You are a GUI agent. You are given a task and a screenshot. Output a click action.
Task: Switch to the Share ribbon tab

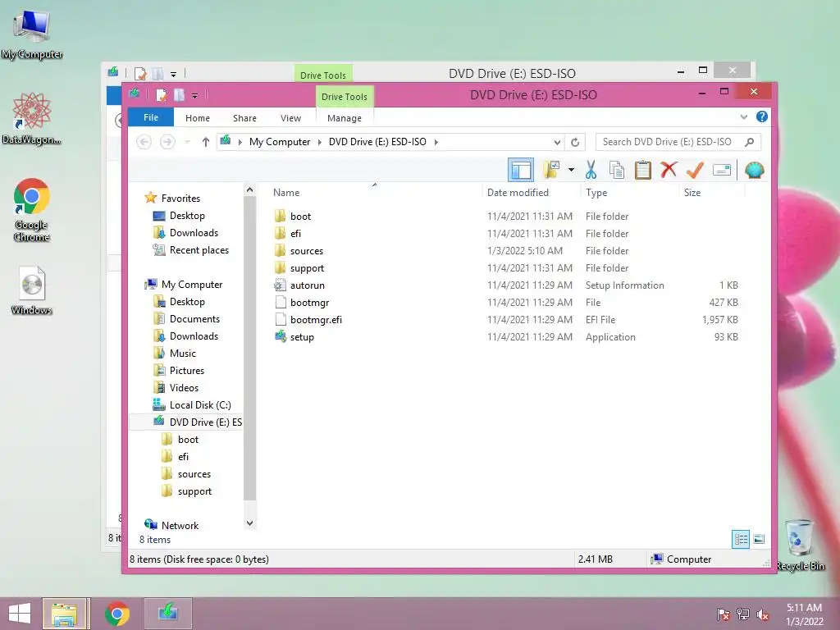tap(244, 118)
